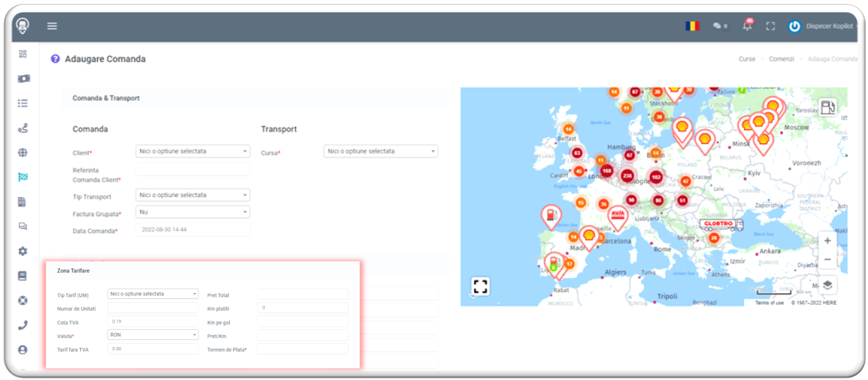Image resolution: width=868 pixels, height=380 pixels.
Task: Open the Factura Grupata dropdown
Action: (x=192, y=212)
